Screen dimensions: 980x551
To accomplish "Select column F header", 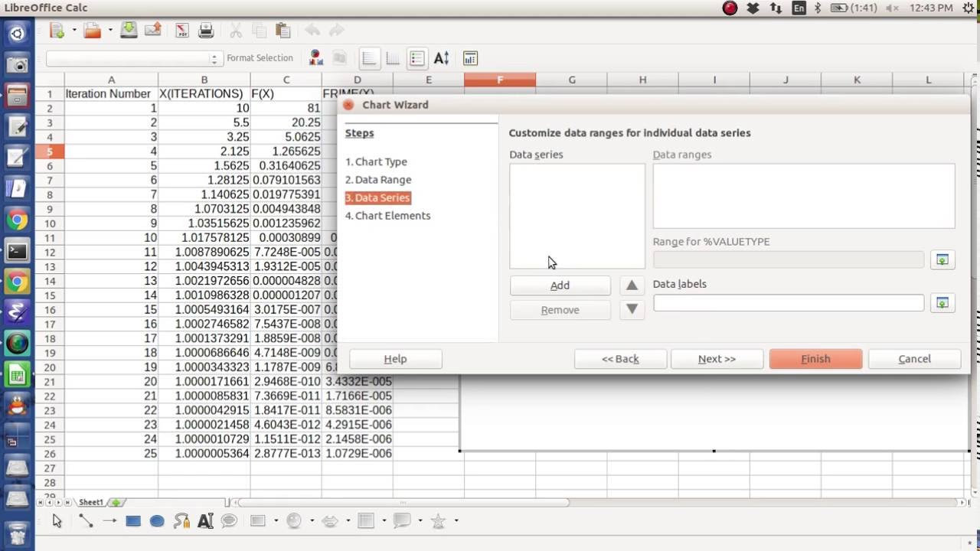I will coord(500,80).
